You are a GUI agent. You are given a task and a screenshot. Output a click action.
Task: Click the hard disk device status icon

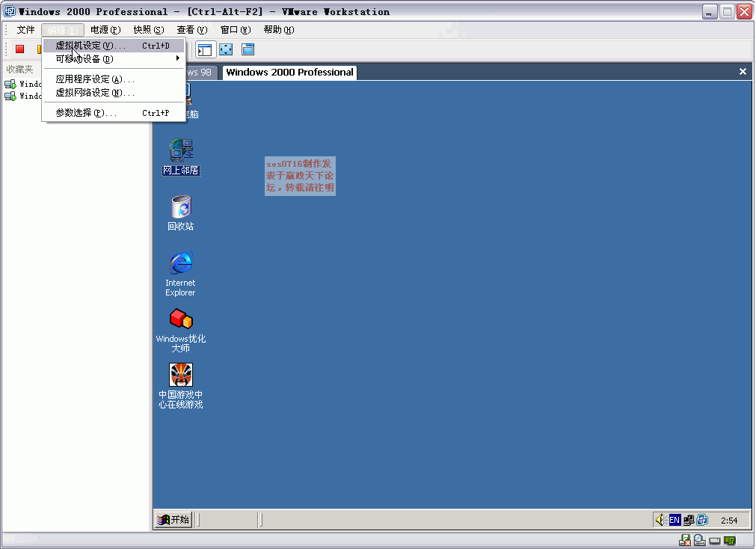point(715,541)
